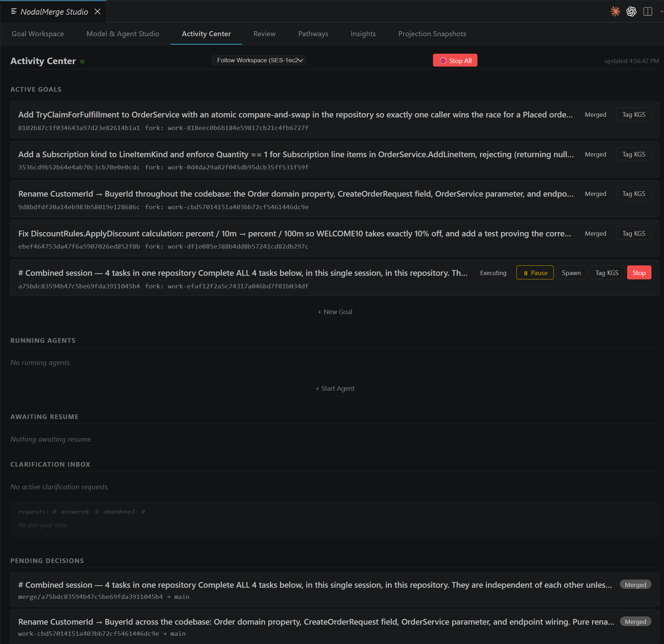Click Merged status on TryClaimForFulfillment goal
Image resolution: width=664 pixels, height=644 pixels.
tap(596, 115)
